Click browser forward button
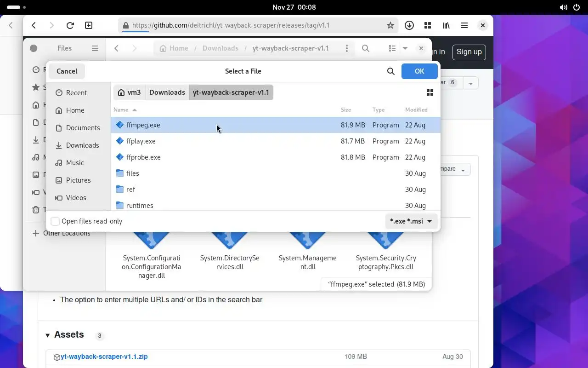Image resolution: width=588 pixels, height=368 pixels. pyautogui.click(x=52, y=25)
